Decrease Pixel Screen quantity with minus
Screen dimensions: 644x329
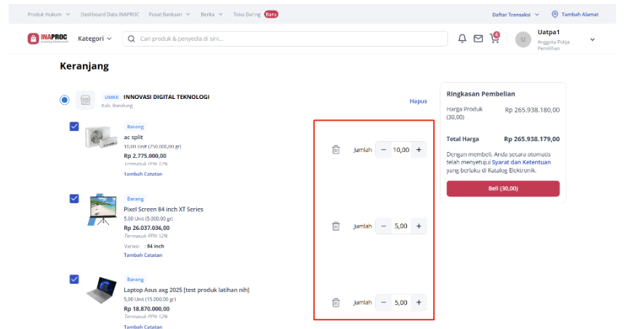(383, 226)
